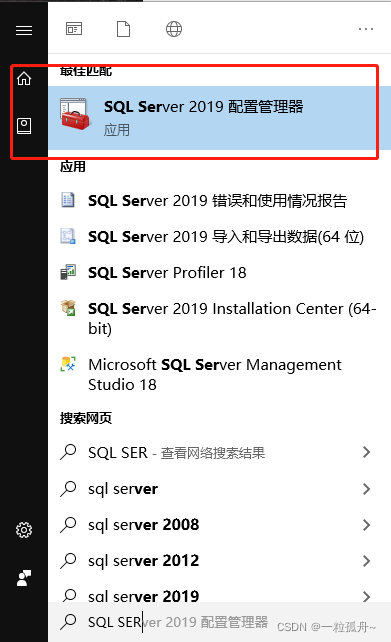Click the Home icon in the sidebar

(x=24, y=78)
